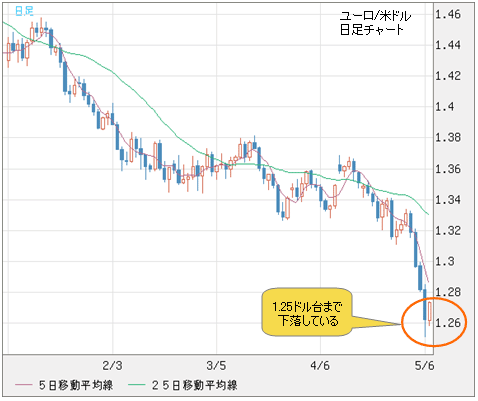The image size is (478, 401).
Task: Click the yellow 1.25ドル台まで下落している callout
Action: (x=307, y=312)
